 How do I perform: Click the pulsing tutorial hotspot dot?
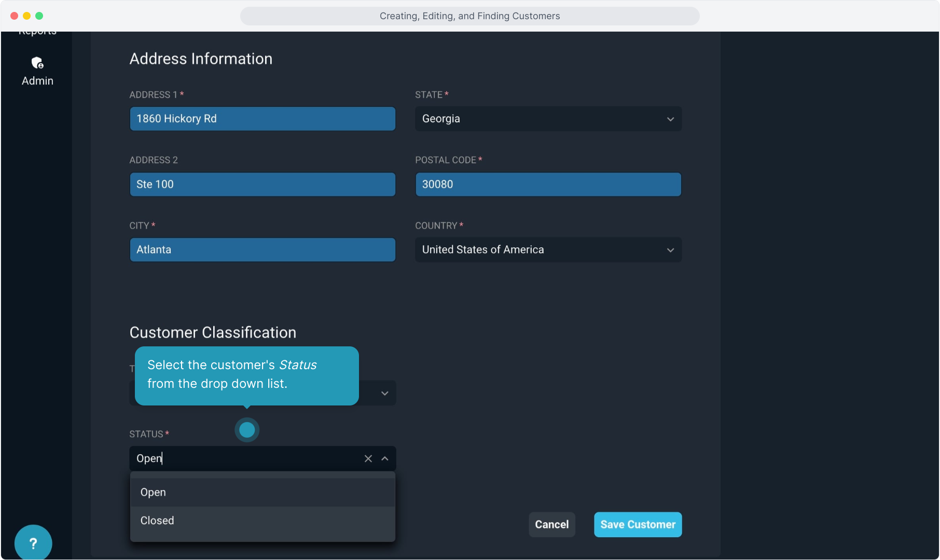[x=247, y=430]
